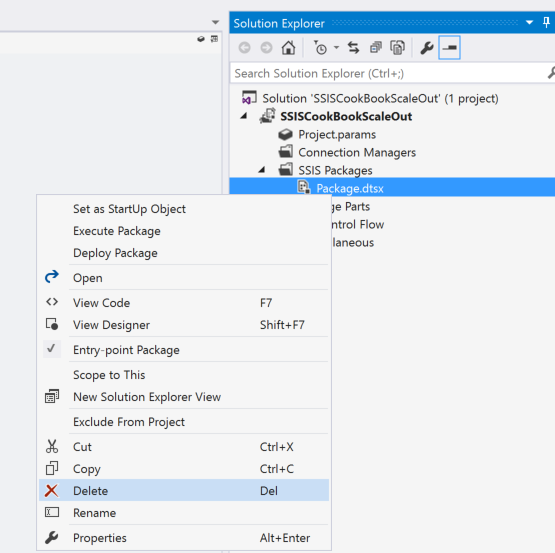The width and height of the screenshot is (555, 553).
Task: Click the Home icon in Solution Explorer toolbar
Action: pos(288,47)
